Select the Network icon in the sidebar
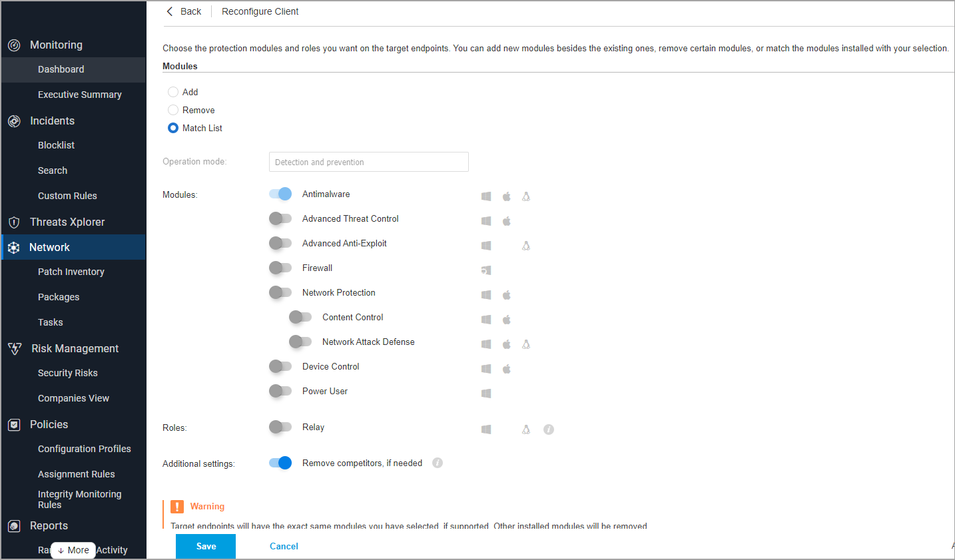The height and width of the screenshot is (560, 955). [x=15, y=247]
